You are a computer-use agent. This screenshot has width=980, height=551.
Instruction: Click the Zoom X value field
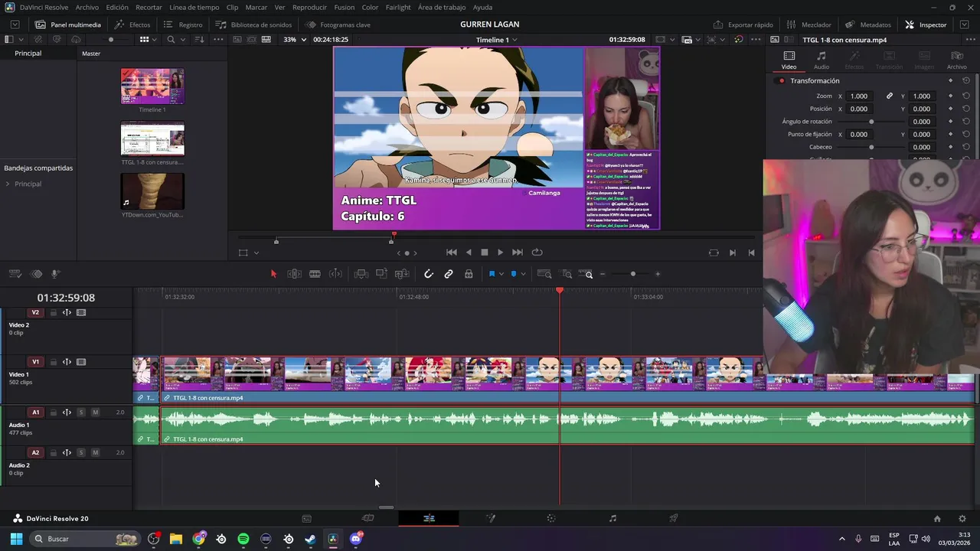tap(859, 96)
